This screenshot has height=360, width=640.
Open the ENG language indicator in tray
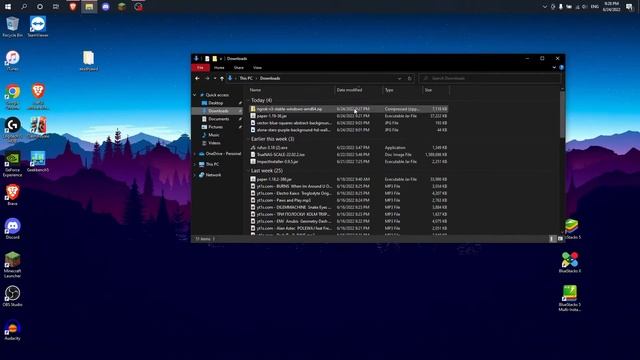tap(595, 7)
